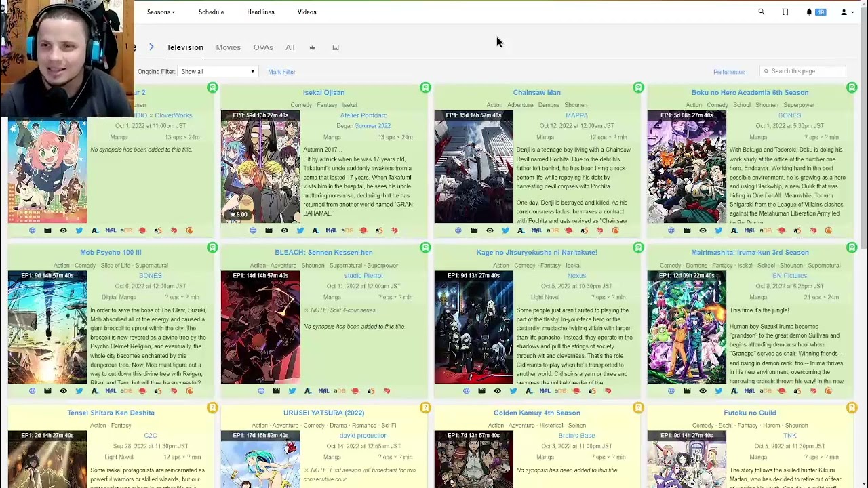
Task: Open Mairimashita Iruma-kun Anime-Planet icon
Action: point(781,390)
